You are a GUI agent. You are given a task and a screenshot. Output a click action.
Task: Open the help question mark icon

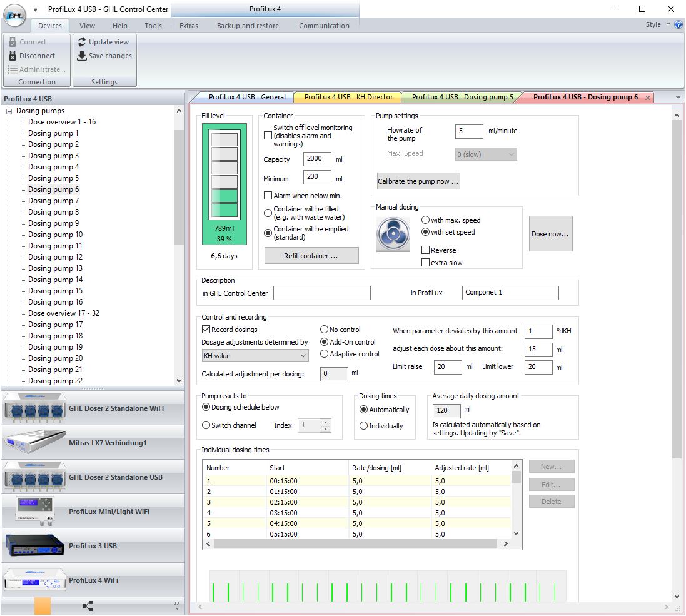[678, 25]
